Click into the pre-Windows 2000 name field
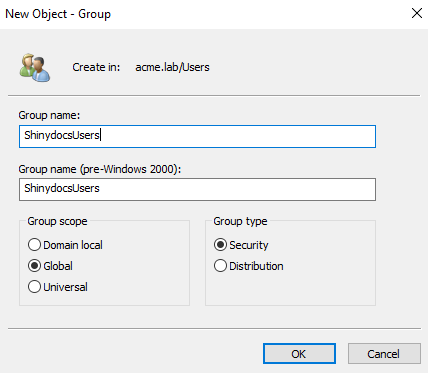 197,189
